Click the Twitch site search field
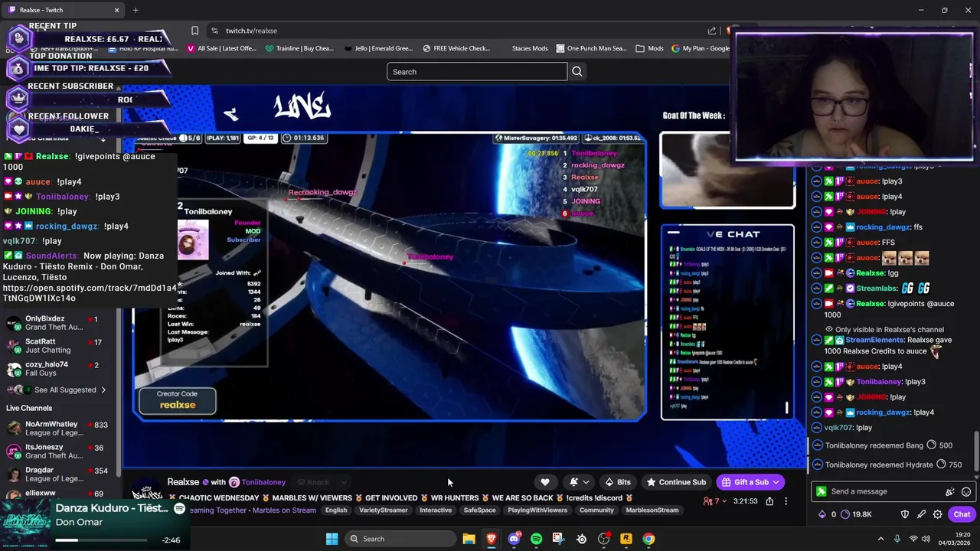The image size is (980, 551). [x=477, y=72]
